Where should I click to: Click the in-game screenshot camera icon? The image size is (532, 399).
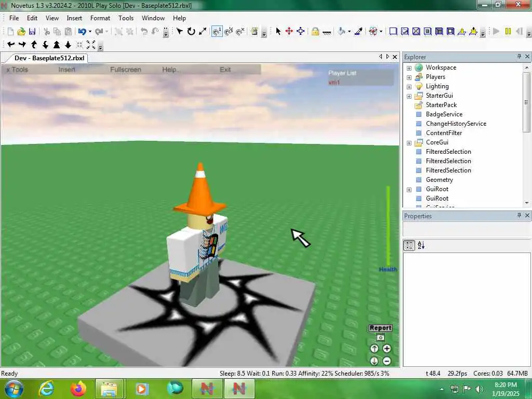pos(380,338)
